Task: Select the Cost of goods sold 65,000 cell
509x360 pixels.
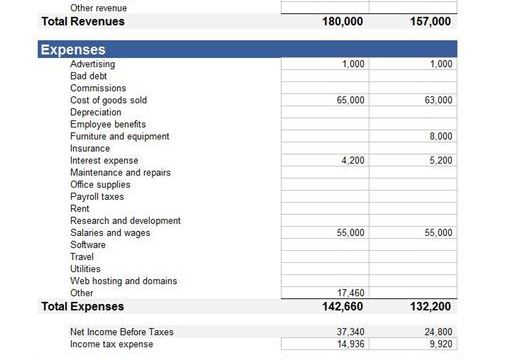Action: click(325, 100)
